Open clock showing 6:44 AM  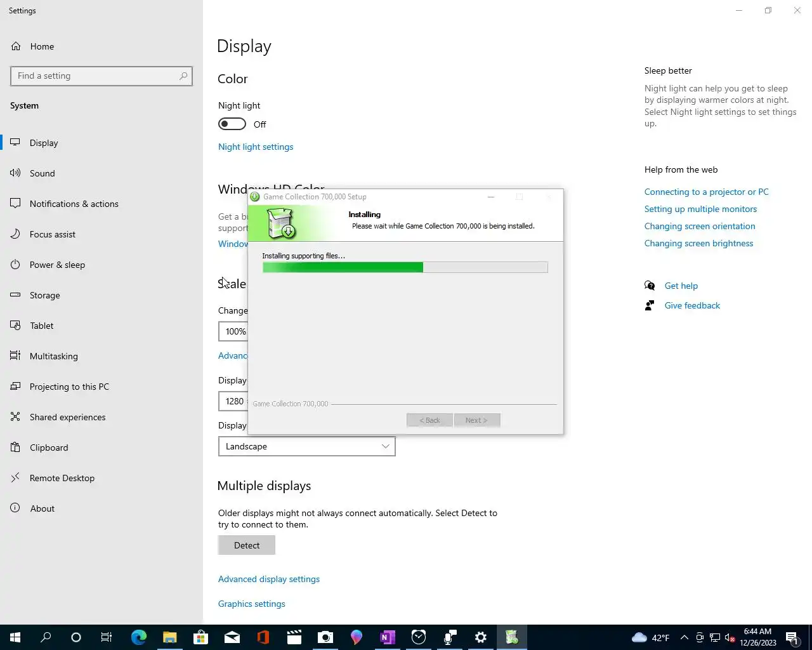(x=757, y=637)
